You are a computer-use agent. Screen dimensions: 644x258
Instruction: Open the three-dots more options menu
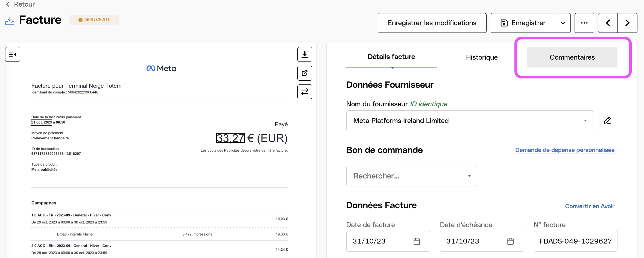[x=584, y=23]
